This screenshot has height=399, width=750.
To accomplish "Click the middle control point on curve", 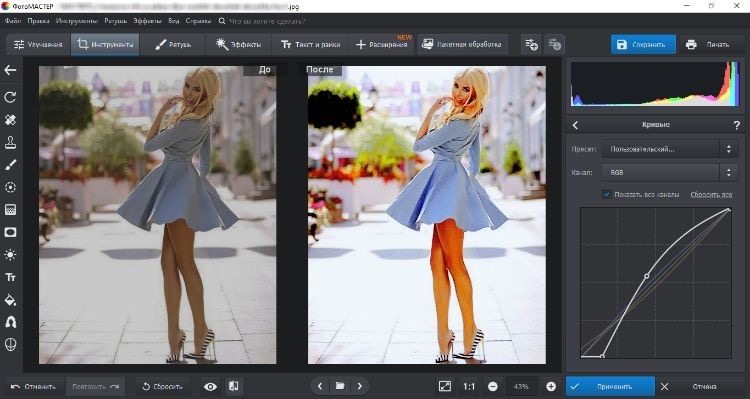I will [647, 276].
